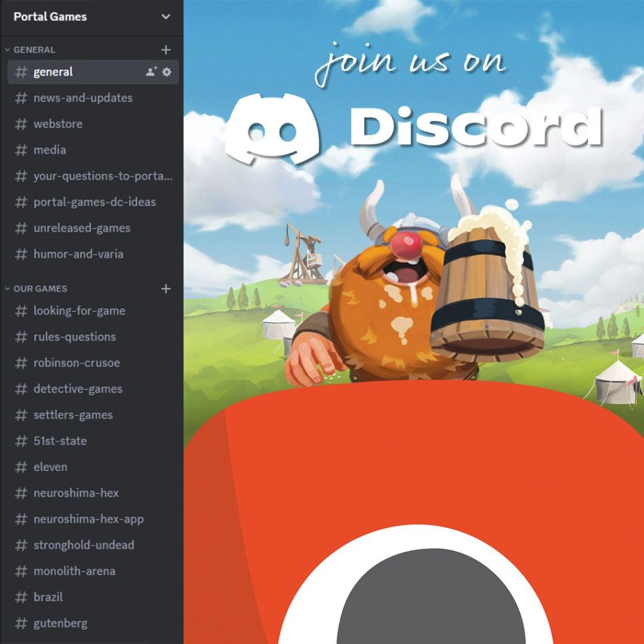Open the unreleased-games channel

(82, 228)
